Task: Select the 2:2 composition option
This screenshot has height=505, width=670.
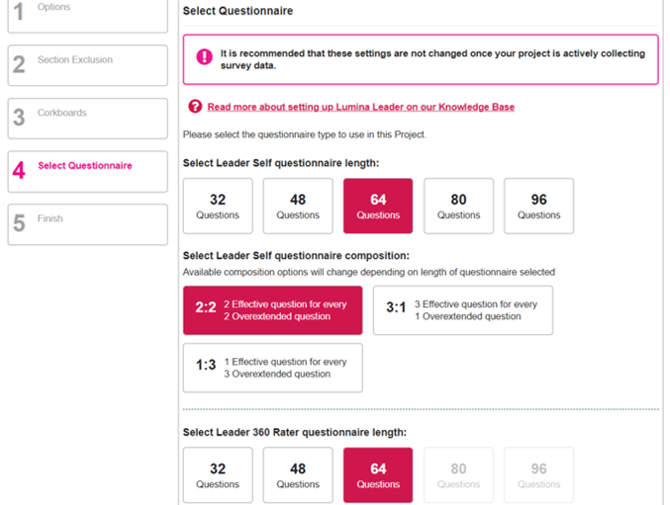Action: tap(273, 310)
